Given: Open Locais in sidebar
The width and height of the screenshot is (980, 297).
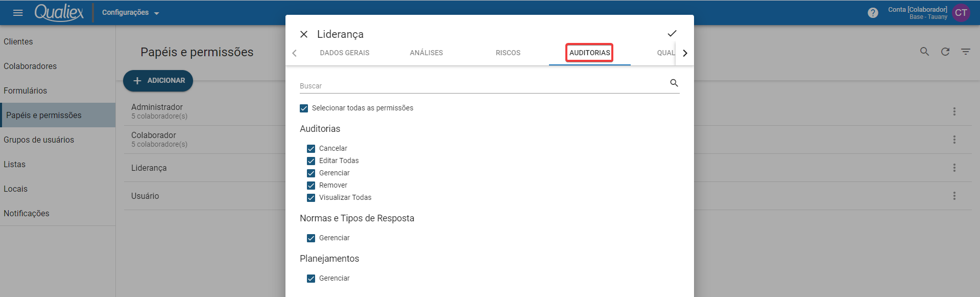Looking at the screenshot, I should pos(58,189).
